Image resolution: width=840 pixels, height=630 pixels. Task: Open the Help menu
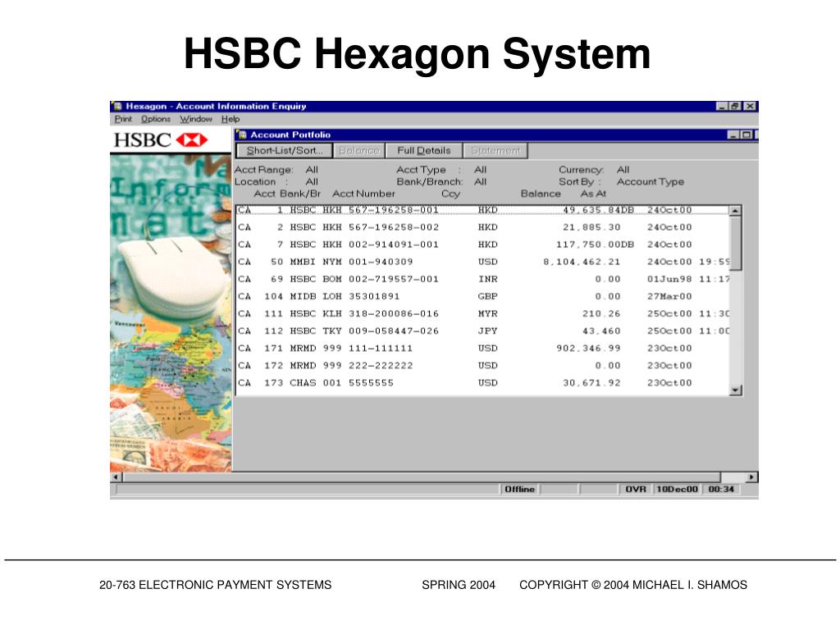(231, 119)
